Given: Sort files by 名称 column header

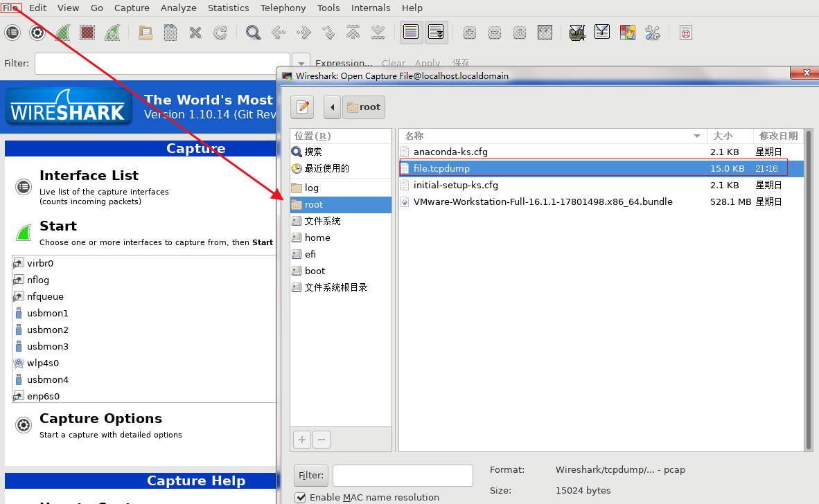Looking at the screenshot, I should [553, 136].
